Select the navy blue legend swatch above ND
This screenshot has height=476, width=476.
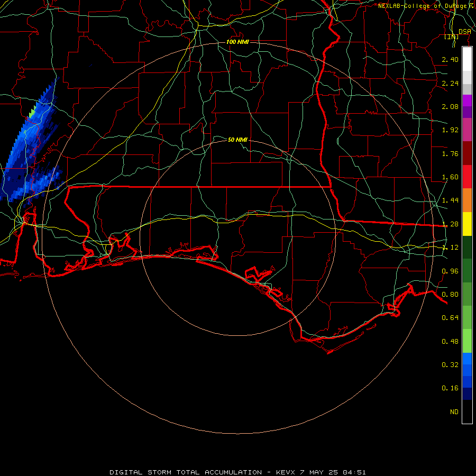coord(467,394)
